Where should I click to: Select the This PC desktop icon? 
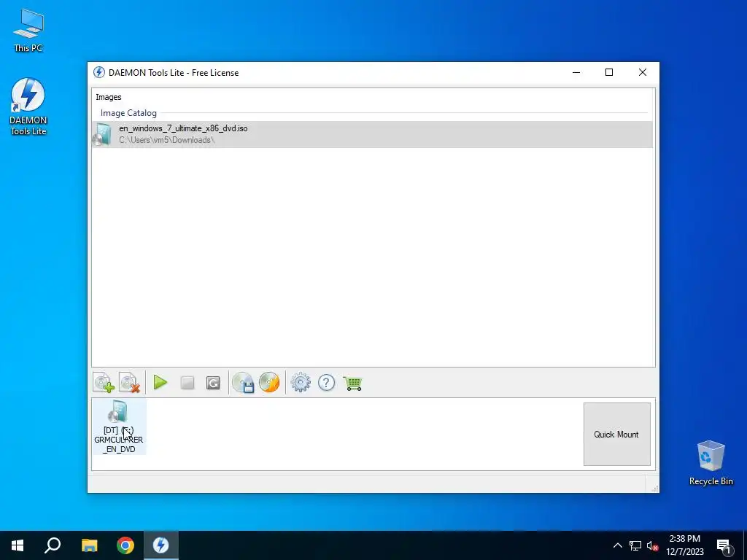pyautogui.click(x=28, y=31)
